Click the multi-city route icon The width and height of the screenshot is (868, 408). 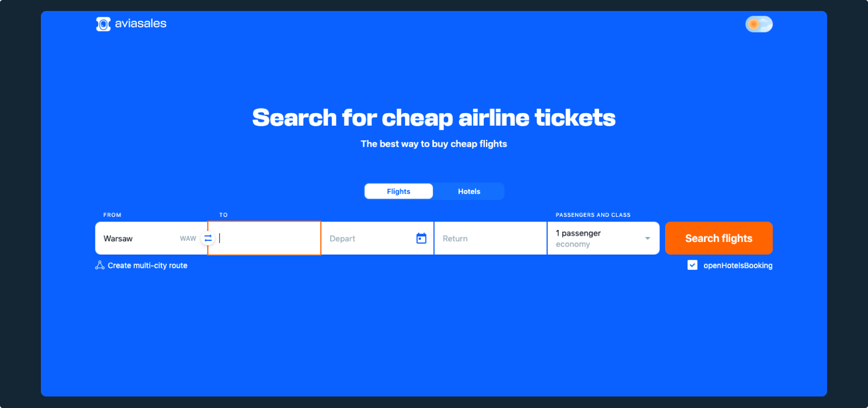click(100, 266)
